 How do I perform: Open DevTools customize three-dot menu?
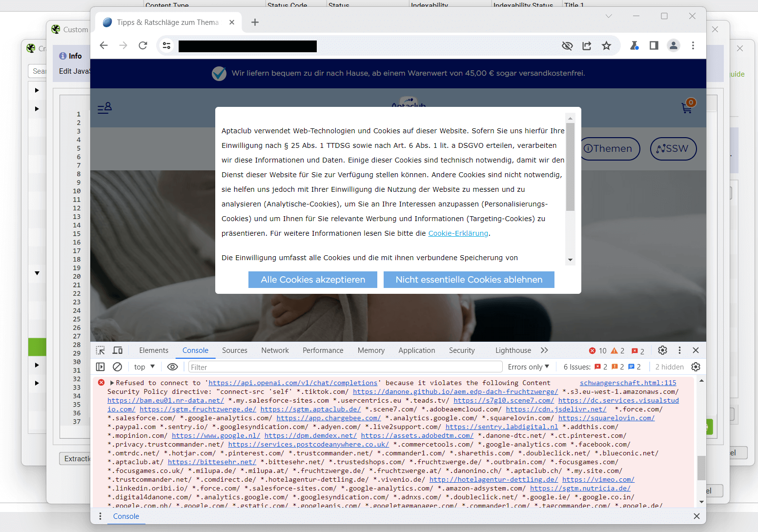679,350
